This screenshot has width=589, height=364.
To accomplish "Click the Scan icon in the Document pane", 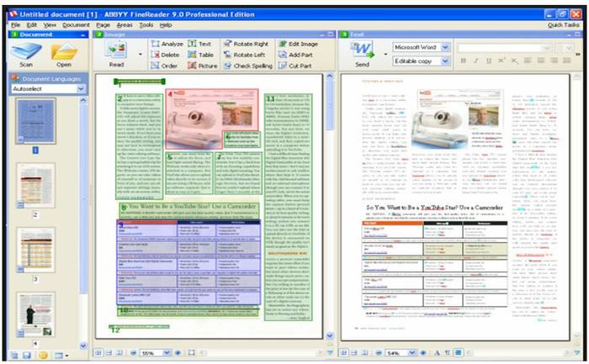I will [x=26, y=51].
